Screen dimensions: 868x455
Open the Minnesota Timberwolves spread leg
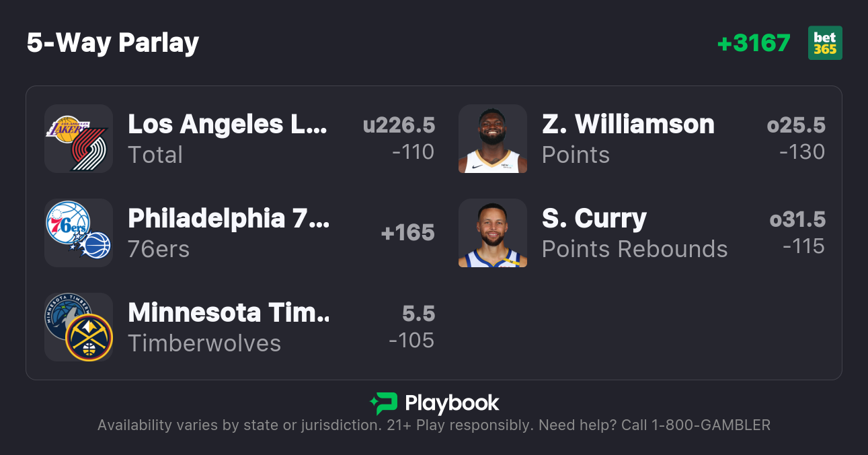(x=229, y=327)
